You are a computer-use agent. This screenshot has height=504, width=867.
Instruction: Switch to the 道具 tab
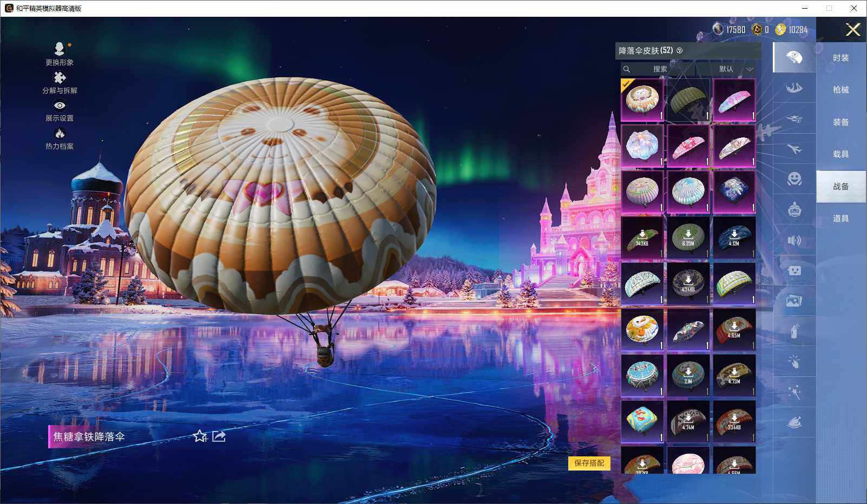click(840, 218)
